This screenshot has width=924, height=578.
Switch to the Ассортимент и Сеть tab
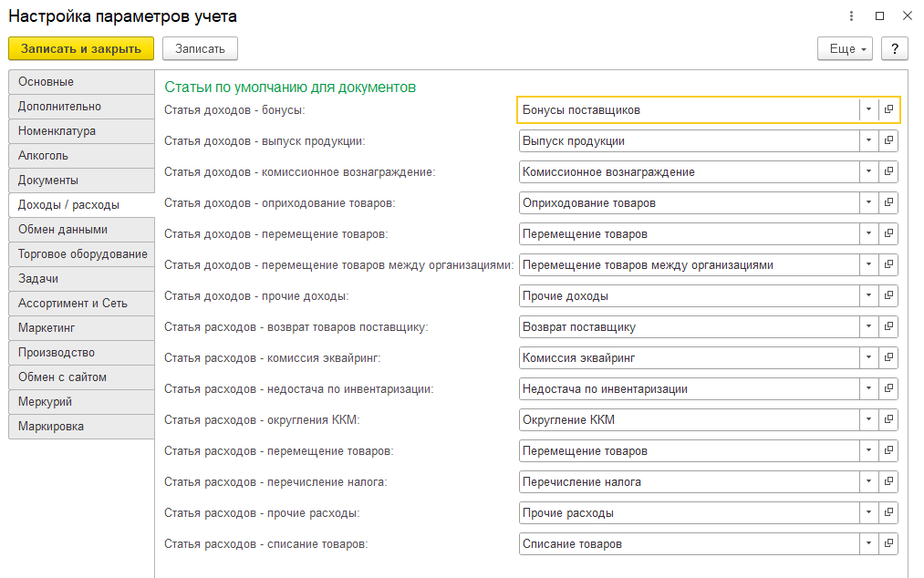click(81, 304)
